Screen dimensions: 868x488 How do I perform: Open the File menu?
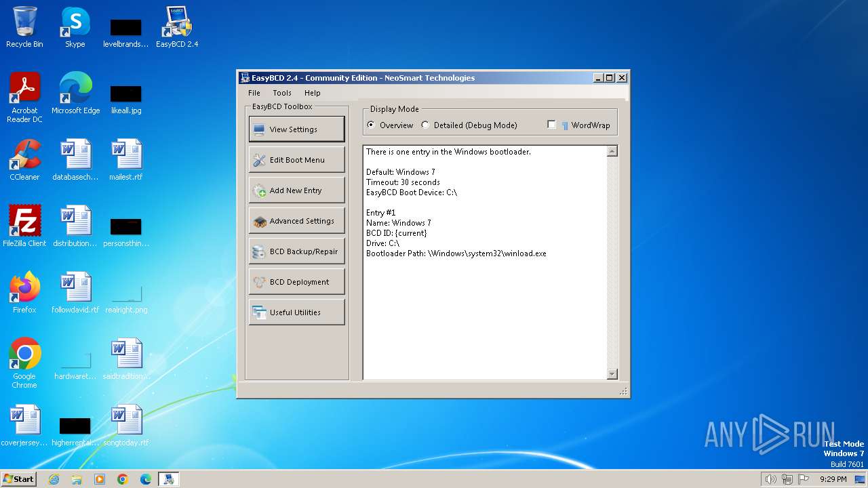(x=254, y=93)
